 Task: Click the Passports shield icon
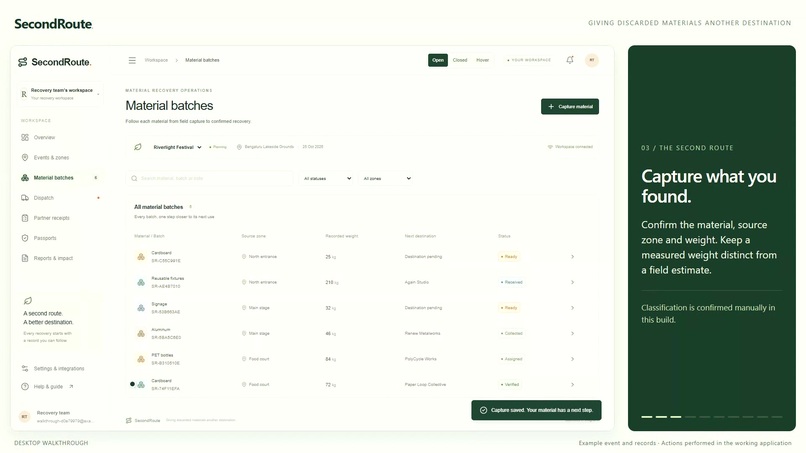click(25, 238)
